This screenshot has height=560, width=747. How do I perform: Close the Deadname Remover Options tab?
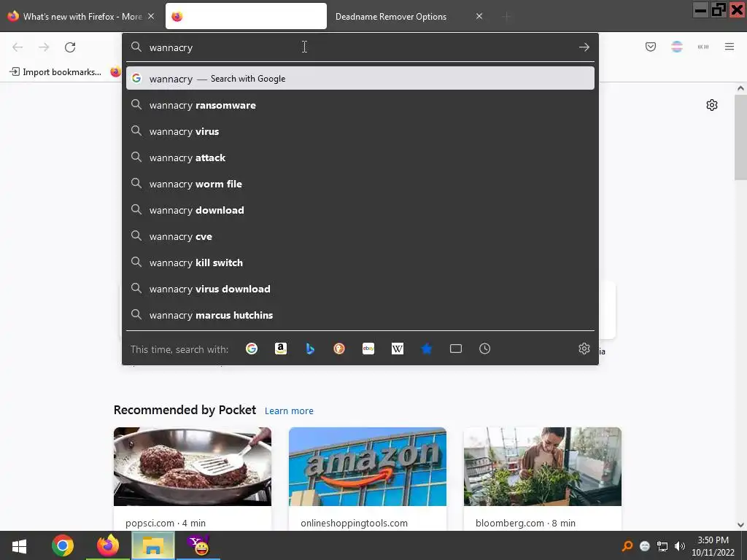[479, 16]
